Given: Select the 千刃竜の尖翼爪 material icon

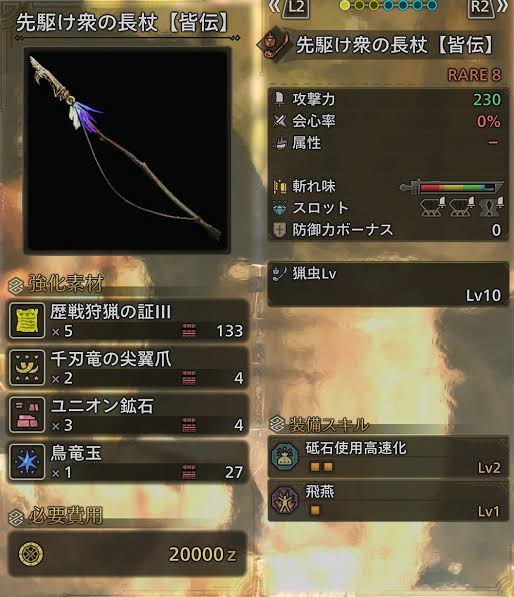Looking at the screenshot, I should tap(27, 367).
